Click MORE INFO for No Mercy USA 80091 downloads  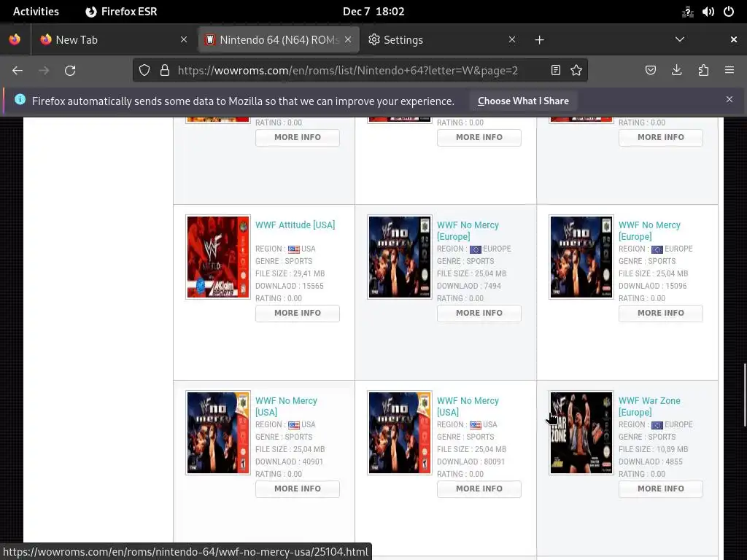[x=479, y=489]
